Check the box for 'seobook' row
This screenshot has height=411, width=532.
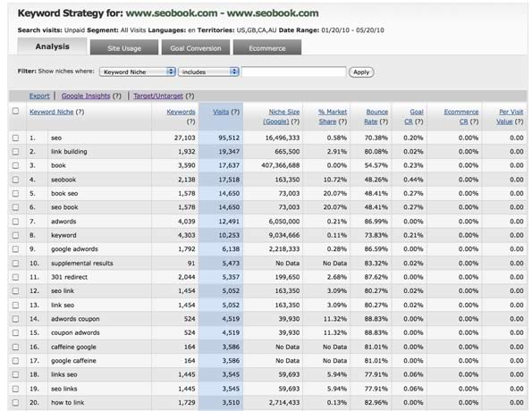tap(15, 180)
